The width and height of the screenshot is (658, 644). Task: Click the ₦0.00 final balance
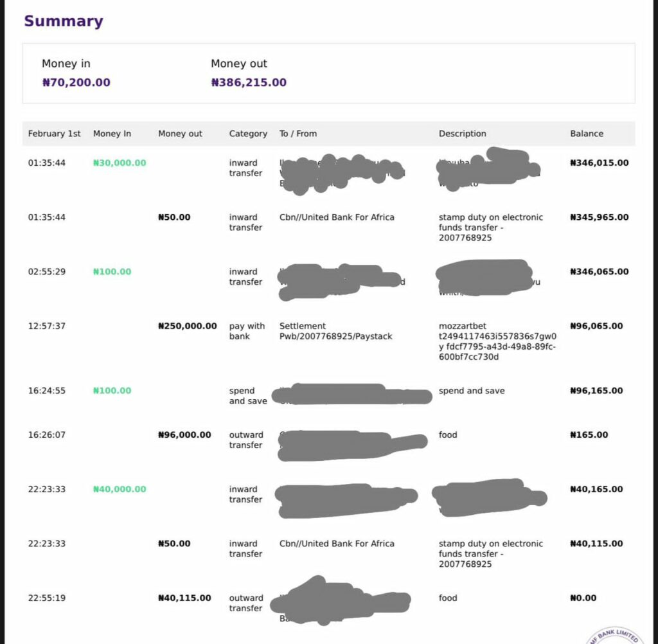(583, 598)
